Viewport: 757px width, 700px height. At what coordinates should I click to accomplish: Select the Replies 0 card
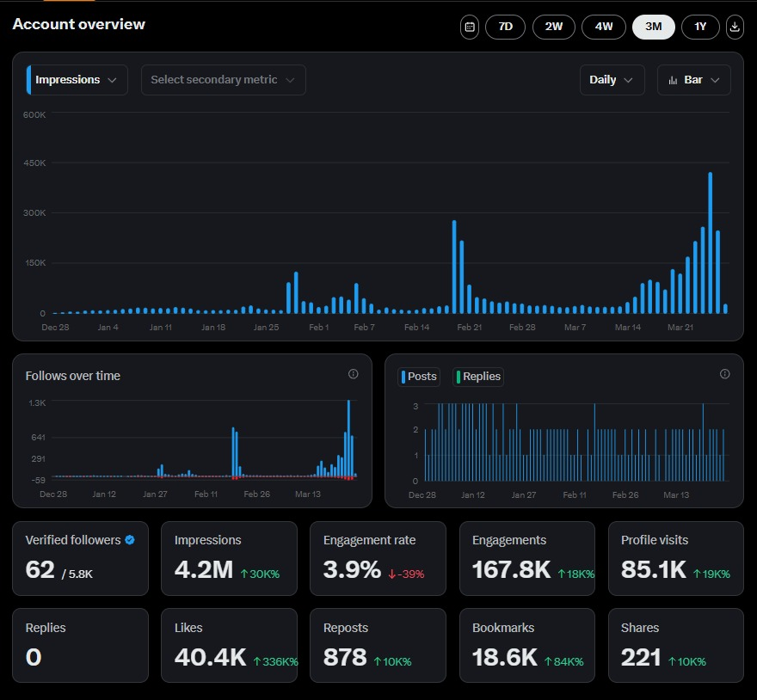point(80,645)
